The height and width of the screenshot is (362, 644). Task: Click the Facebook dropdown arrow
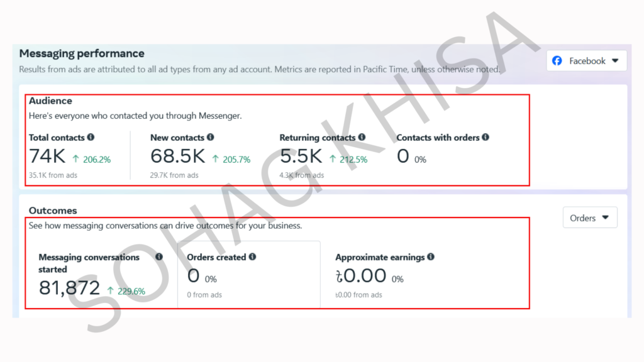(615, 61)
